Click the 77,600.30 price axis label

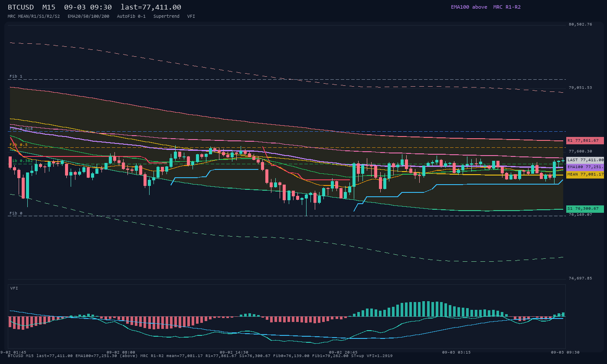(580, 151)
